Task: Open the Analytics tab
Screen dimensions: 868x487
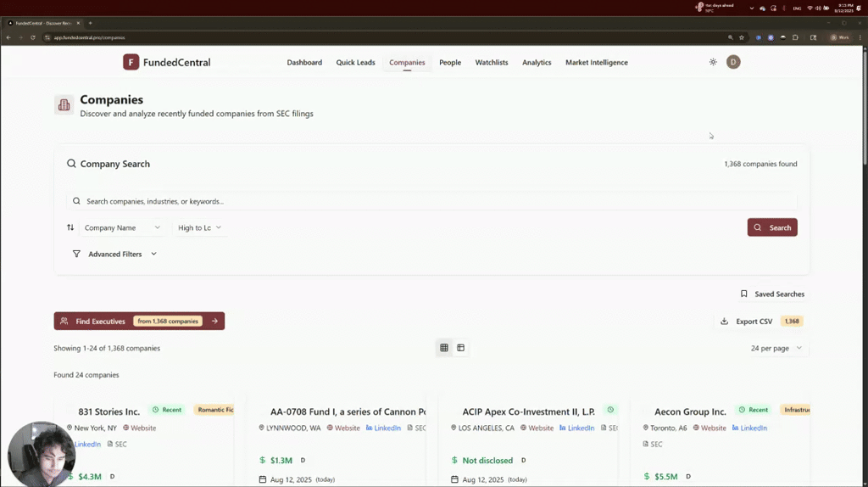Action: [537, 63]
